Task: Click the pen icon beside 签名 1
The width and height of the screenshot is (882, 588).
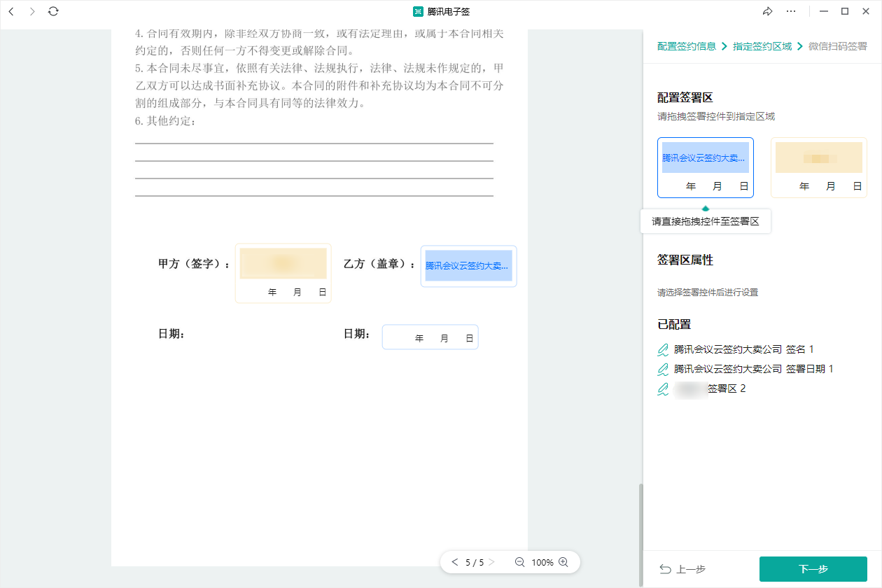Action: click(663, 349)
